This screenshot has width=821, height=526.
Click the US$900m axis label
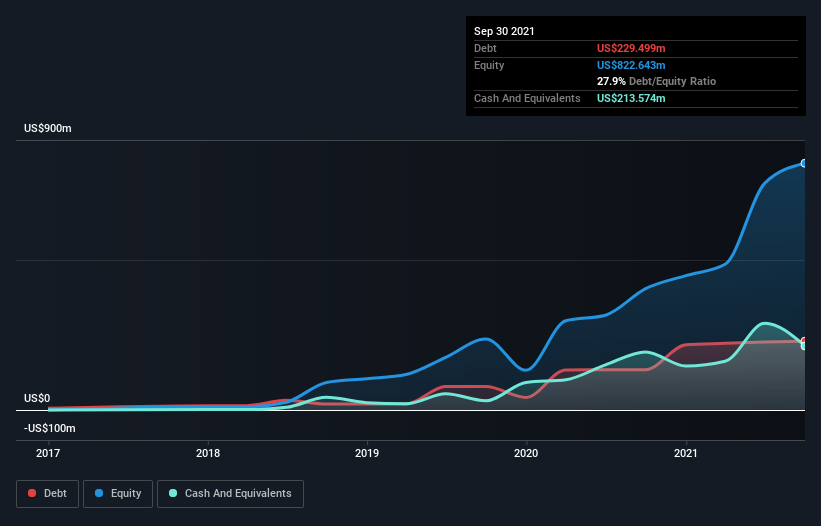48,128
